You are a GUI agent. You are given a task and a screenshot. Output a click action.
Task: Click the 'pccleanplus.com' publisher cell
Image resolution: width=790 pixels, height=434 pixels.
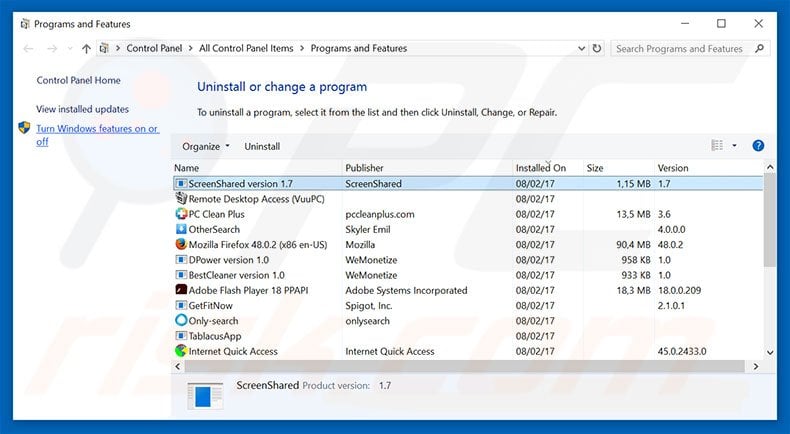pos(380,214)
